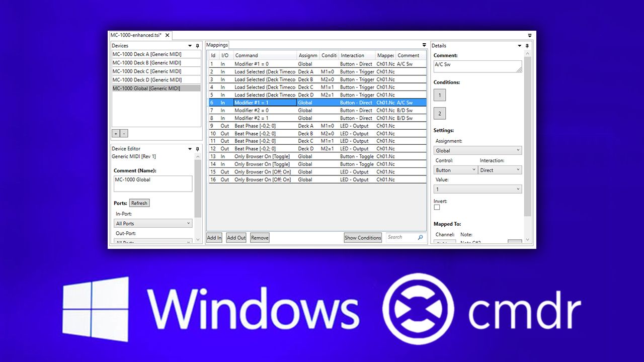644x362 pixels.
Task: Sort by the Interaction column header
Action: coord(357,55)
